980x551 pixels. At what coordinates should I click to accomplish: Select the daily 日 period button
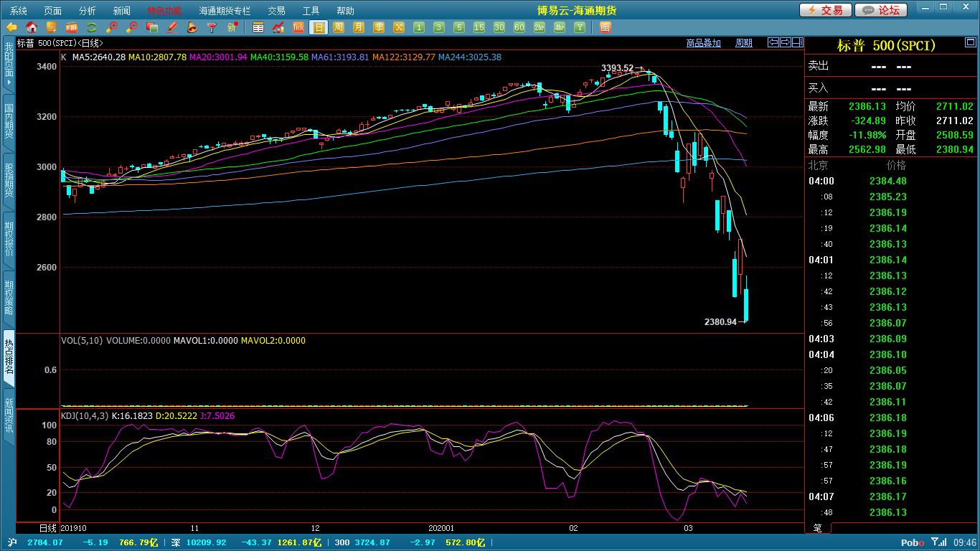pos(319,27)
